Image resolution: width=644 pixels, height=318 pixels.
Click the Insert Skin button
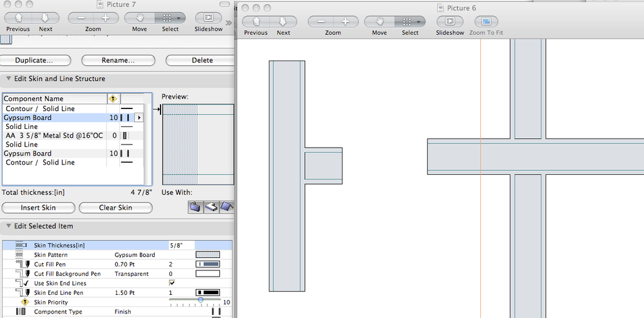[38, 208]
